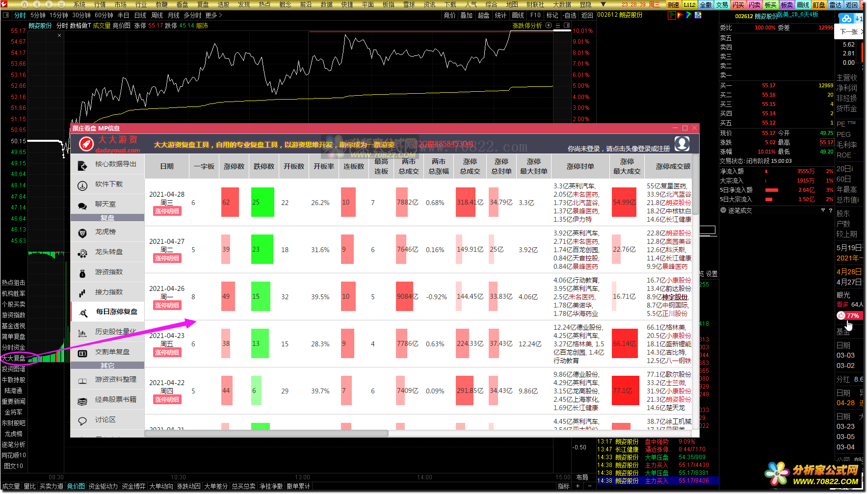Image resolution: width=868 pixels, height=494 pixels.
Task: Click the -自选 toolbar item
Action: 570,15
